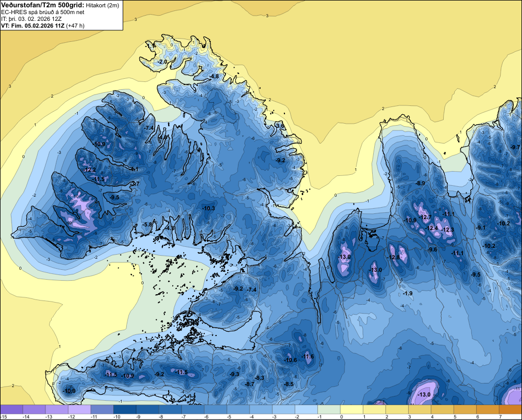Click the legend swatch between -1 and 0

point(329,410)
